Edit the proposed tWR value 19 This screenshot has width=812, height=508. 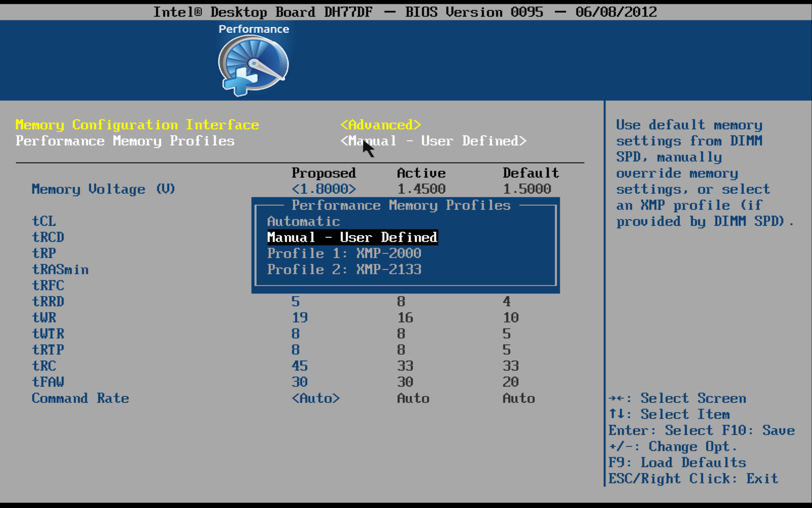300,317
